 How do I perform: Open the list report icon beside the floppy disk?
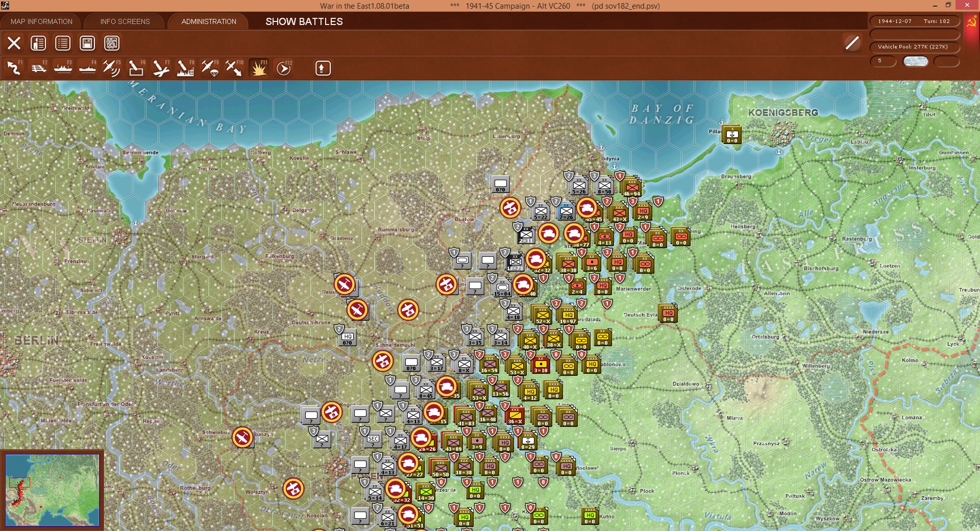tap(63, 43)
